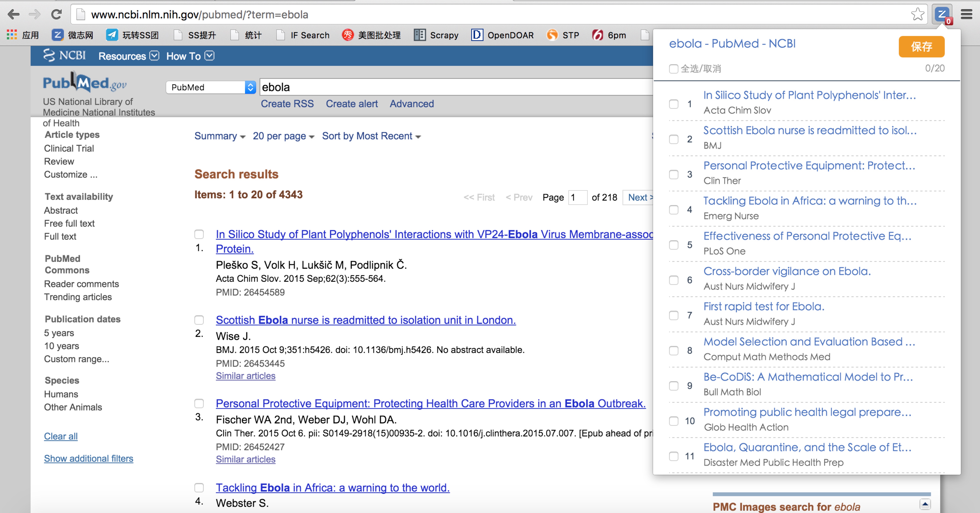Open popup title Model Selection and Evaluation
The height and width of the screenshot is (513, 980).
pyautogui.click(x=809, y=341)
